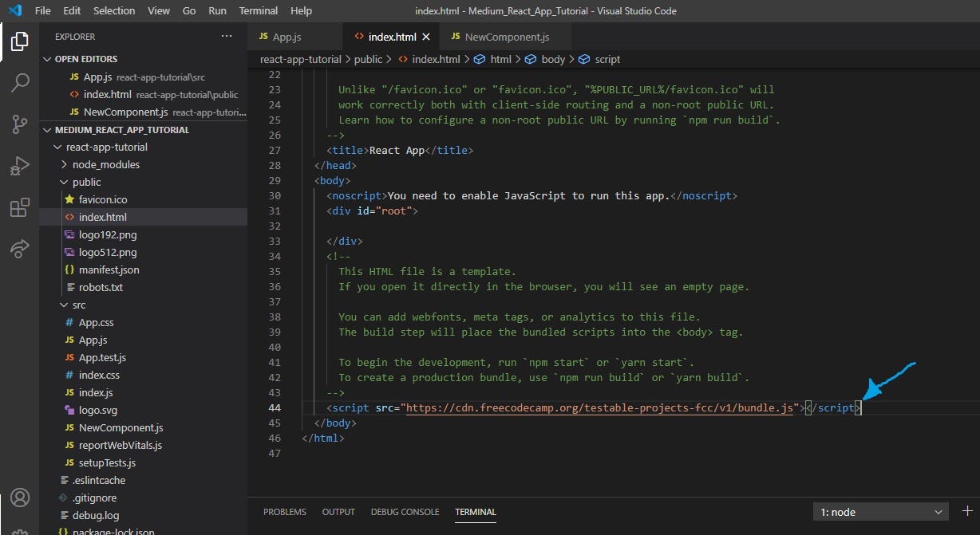Image resolution: width=980 pixels, height=535 pixels.
Task: Close the index.html editor tab
Action: tap(426, 37)
